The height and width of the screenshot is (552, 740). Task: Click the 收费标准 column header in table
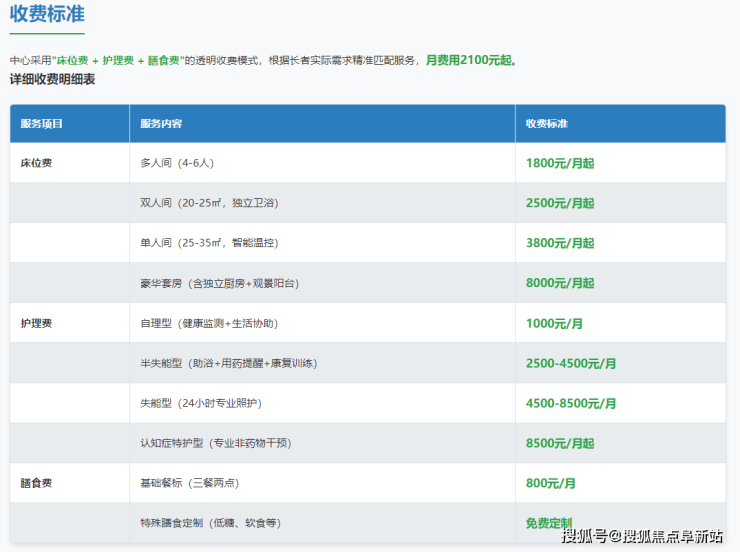pos(547,124)
